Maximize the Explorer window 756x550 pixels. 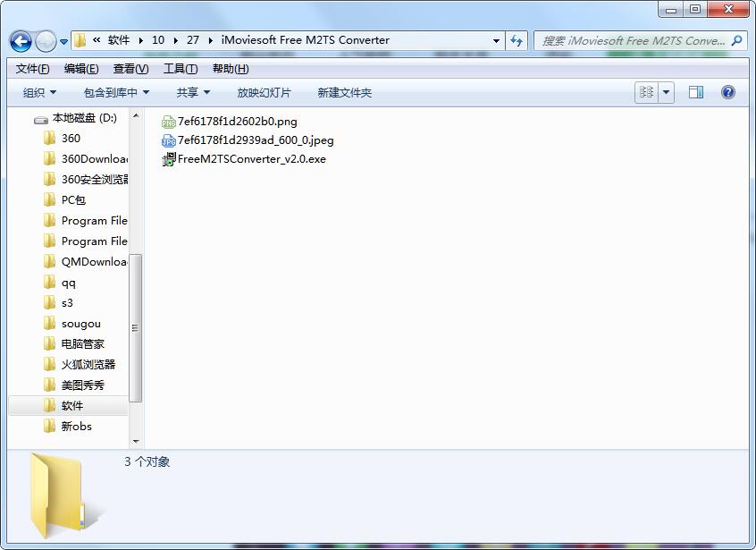(x=695, y=9)
